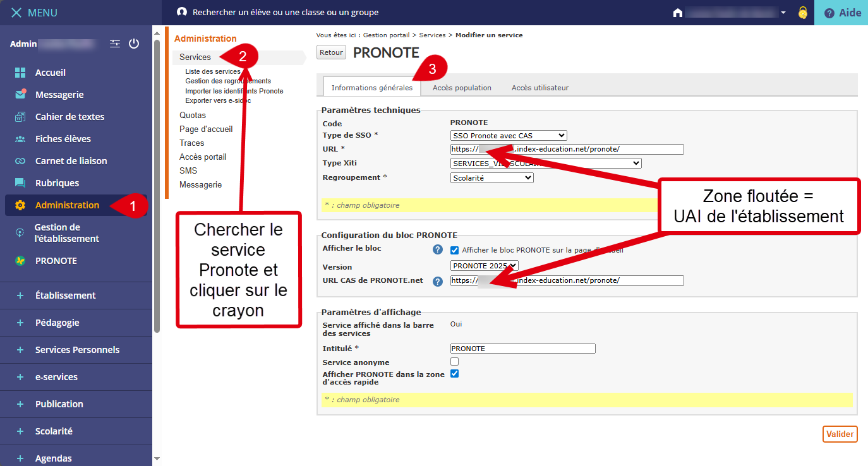Toggle the Service anonyme checkbox
This screenshot has width=868, height=466.
[454, 362]
